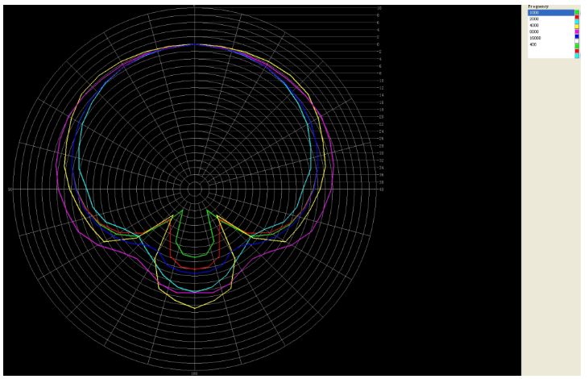Click the 90 degree label at plot left
This screenshot has height=379, width=588.
click(x=10, y=189)
